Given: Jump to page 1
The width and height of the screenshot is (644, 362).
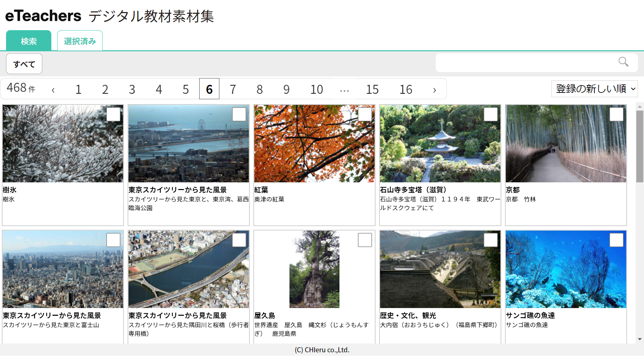Looking at the screenshot, I should pos(78,89).
